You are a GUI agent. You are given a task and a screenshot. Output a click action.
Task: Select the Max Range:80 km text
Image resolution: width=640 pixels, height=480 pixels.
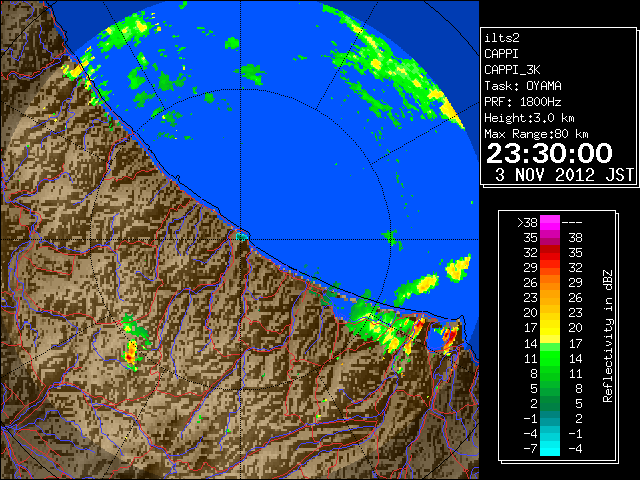[536, 134]
